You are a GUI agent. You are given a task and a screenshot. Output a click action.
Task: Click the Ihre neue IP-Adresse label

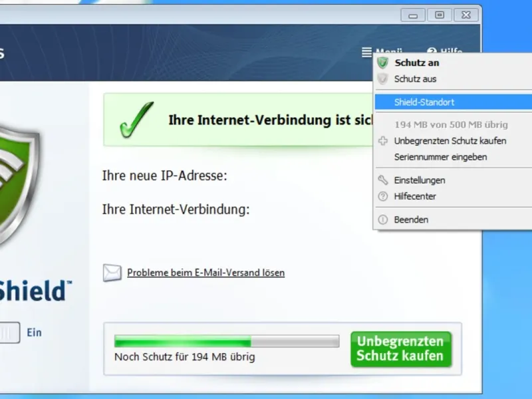(x=164, y=176)
